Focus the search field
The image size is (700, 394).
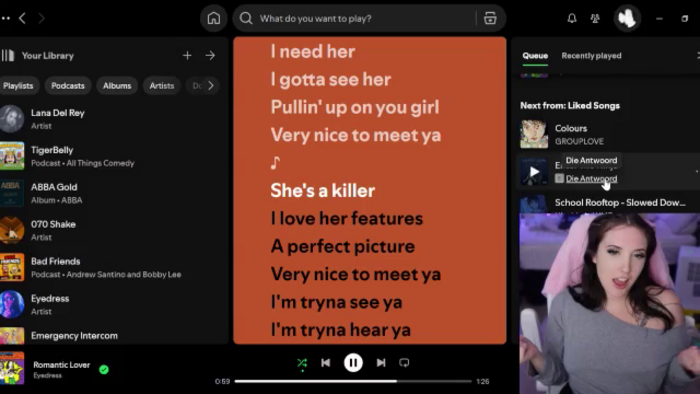click(x=355, y=18)
